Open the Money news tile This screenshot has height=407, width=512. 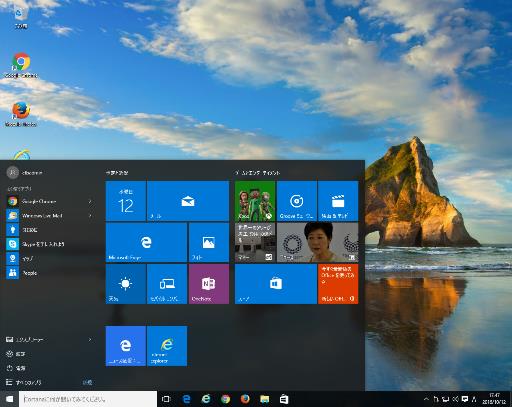tap(255, 242)
